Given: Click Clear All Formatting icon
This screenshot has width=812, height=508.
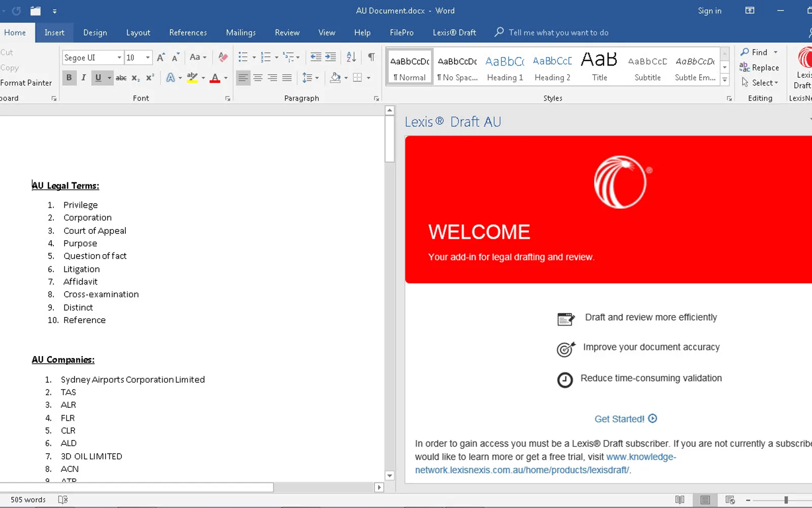Looking at the screenshot, I should [222, 57].
